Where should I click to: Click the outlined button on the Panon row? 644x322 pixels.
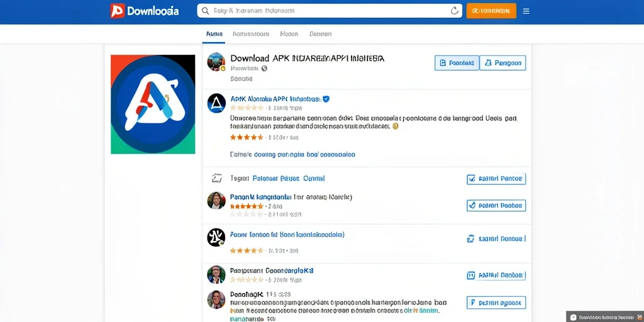point(496,205)
